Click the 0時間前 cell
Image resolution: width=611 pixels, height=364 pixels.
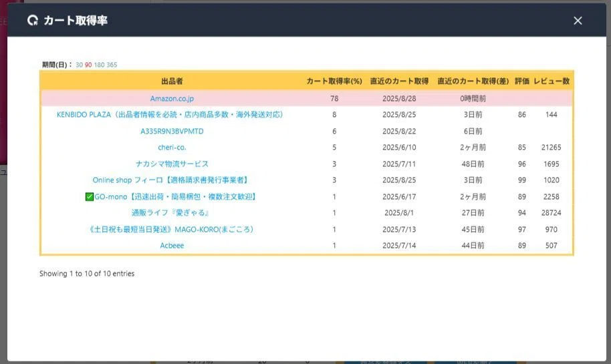click(x=473, y=98)
